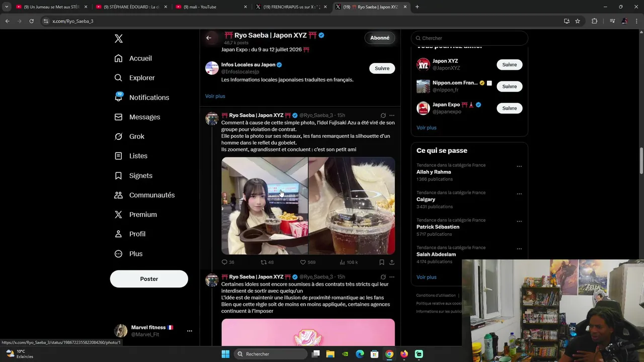Open the Plus more menu

click(x=128, y=254)
